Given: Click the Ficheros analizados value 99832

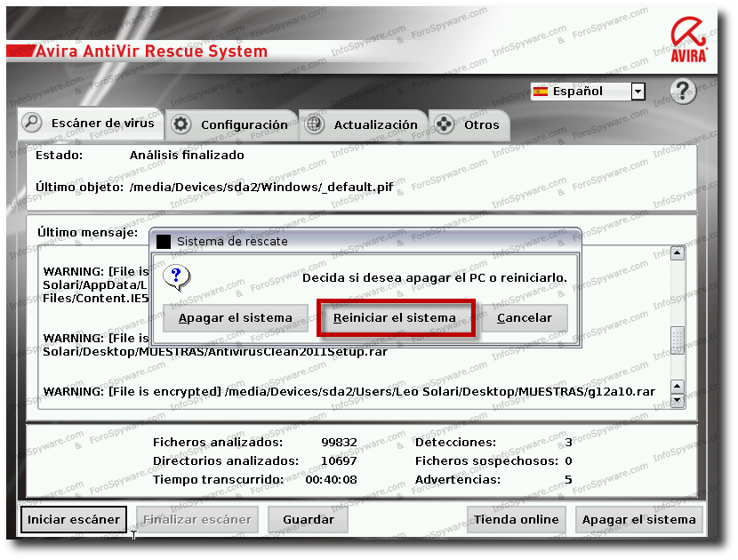Looking at the screenshot, I should point(339,443).
